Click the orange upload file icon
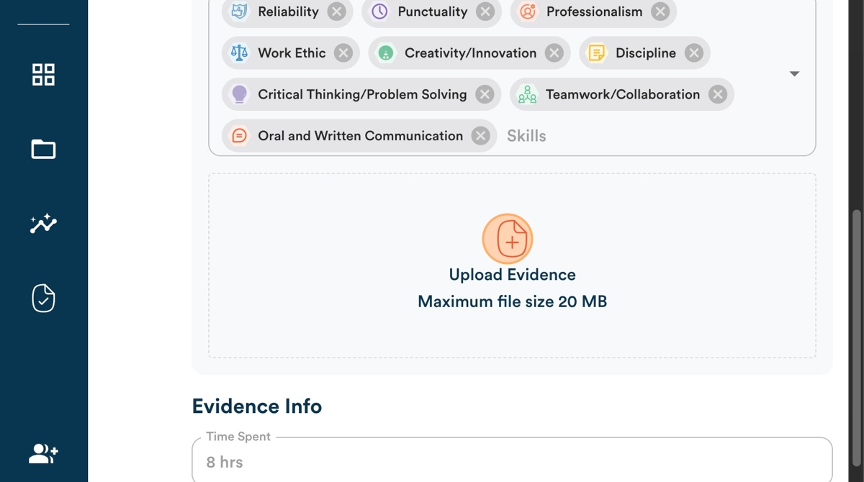The width and height of the screenshot is (864, 482). [x=507, y=239]
